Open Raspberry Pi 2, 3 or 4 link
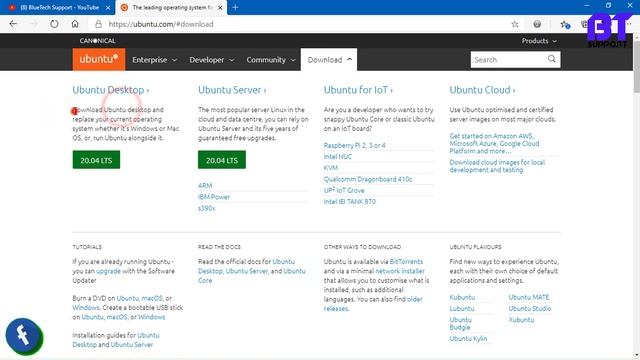This screenshot has width=640, height=360. (x=354, y=145)
